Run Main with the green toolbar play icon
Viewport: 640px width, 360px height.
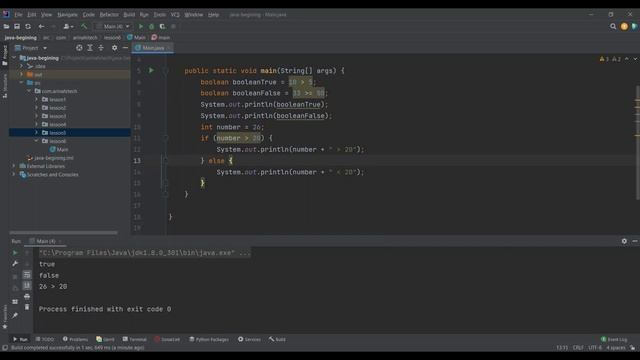(141, 27)
